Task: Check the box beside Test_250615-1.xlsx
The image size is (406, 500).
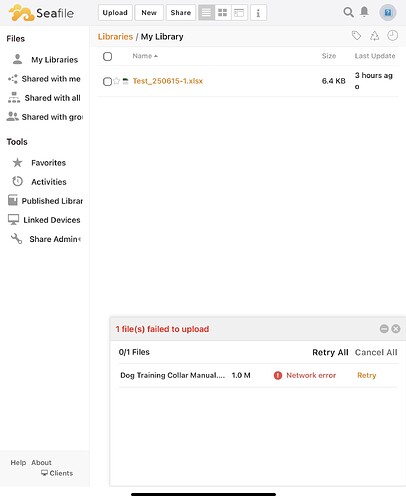Action: tap(107, 81)
